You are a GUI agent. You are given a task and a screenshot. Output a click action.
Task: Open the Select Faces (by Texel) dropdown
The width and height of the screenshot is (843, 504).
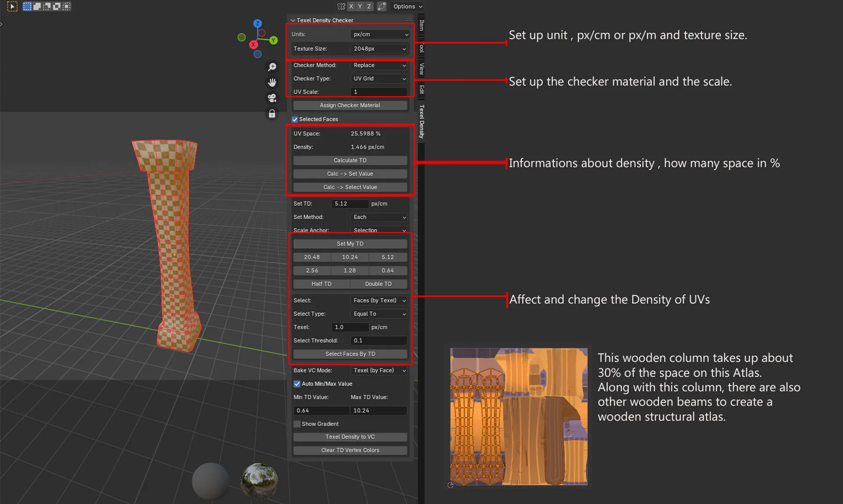click(379, 300)
